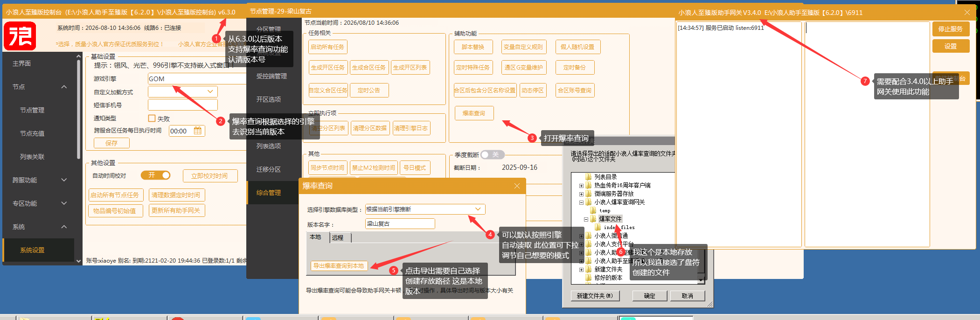The width and height of the screenshot is (980, 320).
Task: Expand 热血传奇16周年客户端 folder node
Action: pos(581,186)
